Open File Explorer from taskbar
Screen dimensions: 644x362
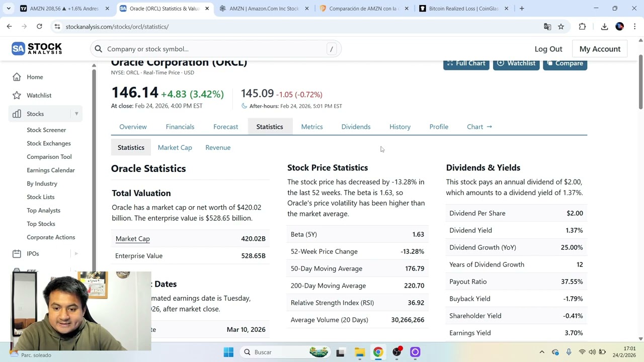coord(359,352)
